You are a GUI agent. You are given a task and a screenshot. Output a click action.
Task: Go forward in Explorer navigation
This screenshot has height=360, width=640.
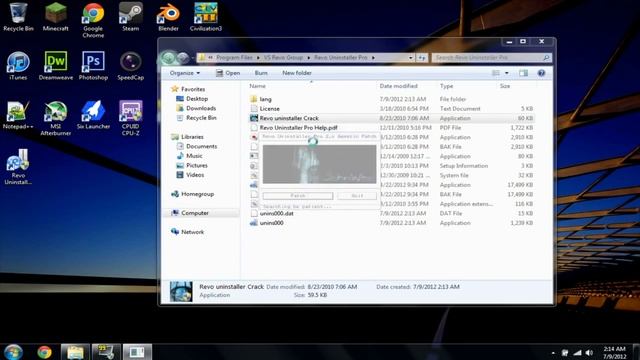click(182, 58)
